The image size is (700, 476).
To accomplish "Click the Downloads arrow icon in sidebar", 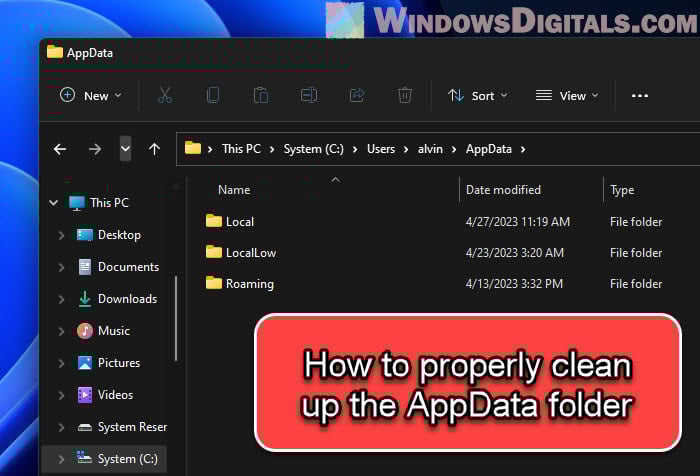I will [85, 299].
